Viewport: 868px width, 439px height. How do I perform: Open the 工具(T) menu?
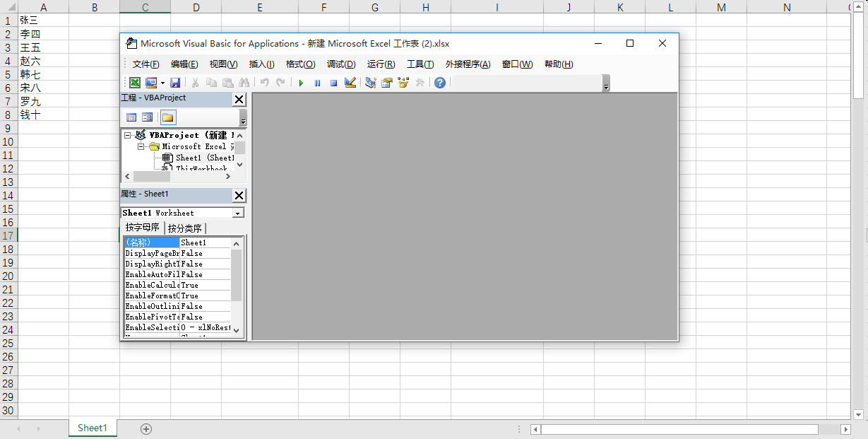tap(420, 64)
